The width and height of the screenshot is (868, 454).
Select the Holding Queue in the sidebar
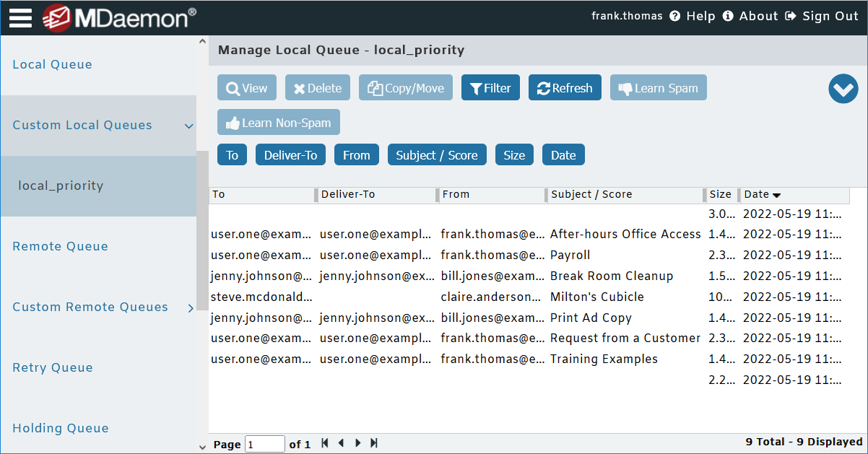coord(60,428)
